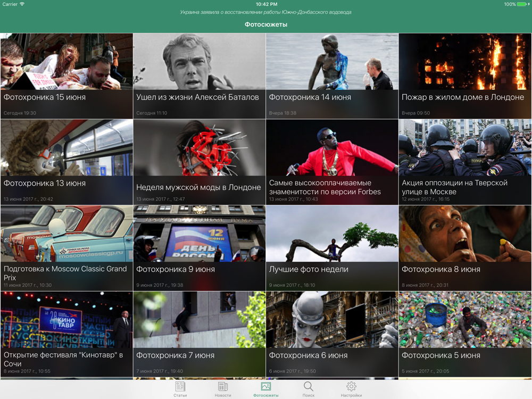Tap the title 'Фотохроника 13 июня'
532x399 pixels.
click(x=45, y=183)
